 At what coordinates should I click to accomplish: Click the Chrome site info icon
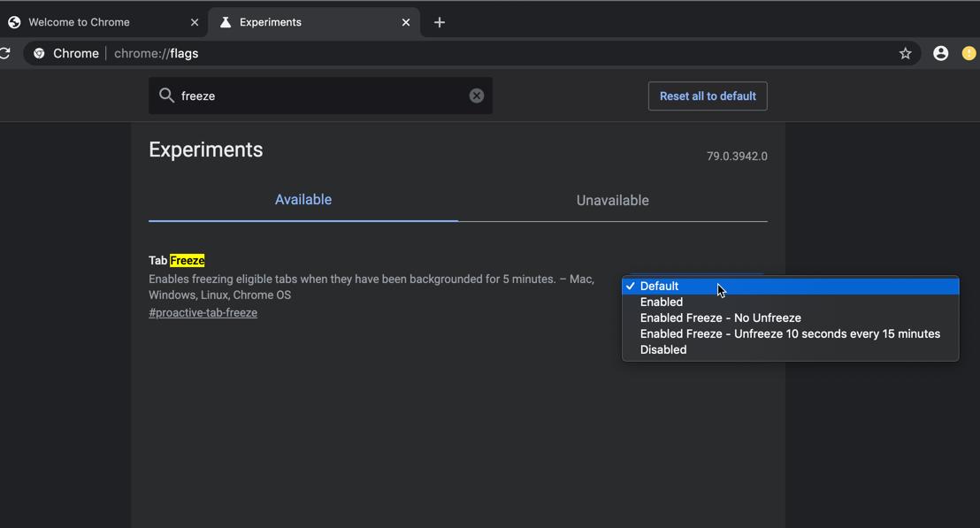point(39,54)
